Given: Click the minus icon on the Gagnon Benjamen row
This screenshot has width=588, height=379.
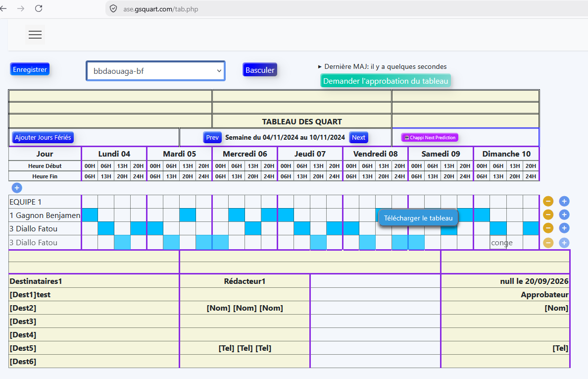Looking at the screenshot, I should click(548, 215).
